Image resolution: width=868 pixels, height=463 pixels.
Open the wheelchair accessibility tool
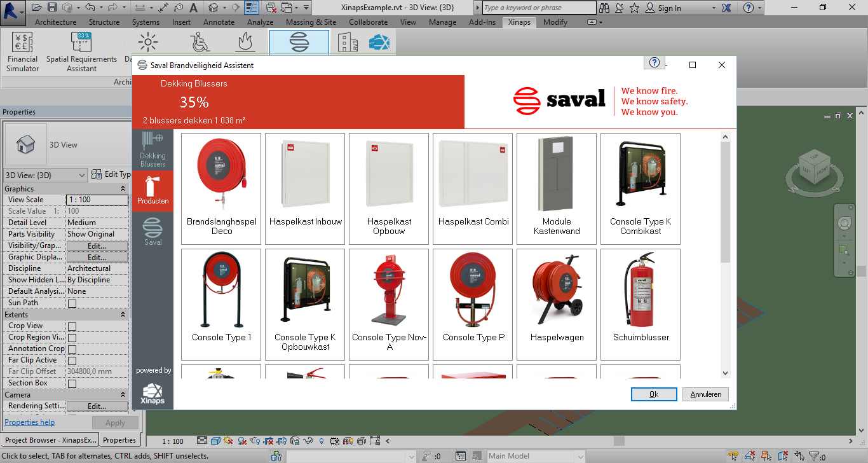pyautogui.click(x=200, y=43)
